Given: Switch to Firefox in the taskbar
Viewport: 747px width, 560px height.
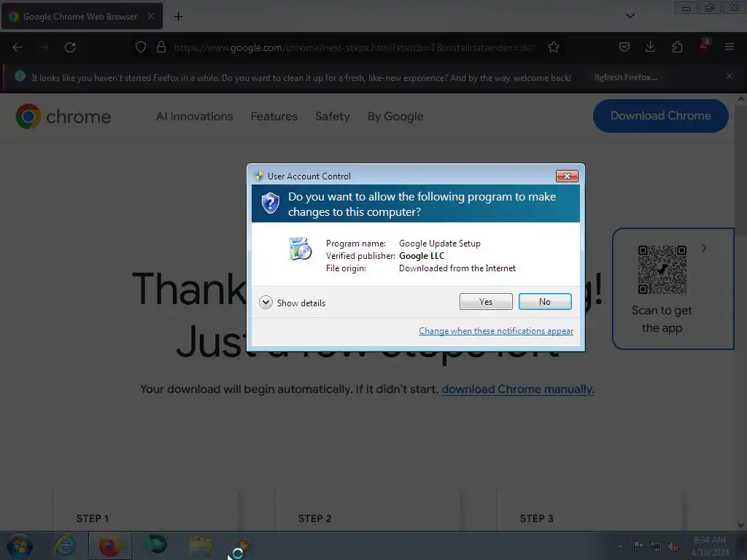Looking at the screenshot, I should tap(109, 545).
